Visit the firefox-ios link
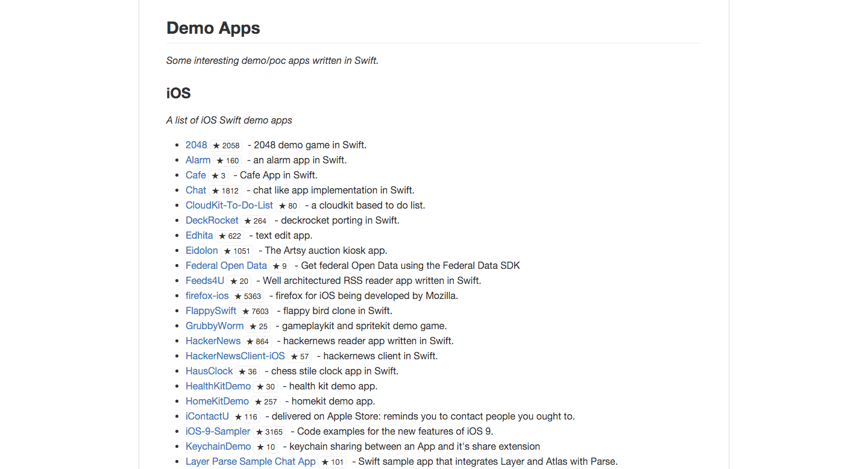This screenshot has height=469, width=868. (x=207, y=295)
